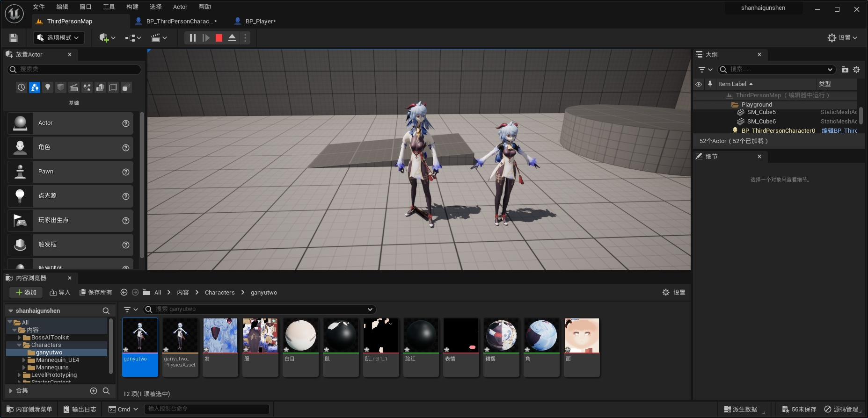Image resolution: width=868 pixels, height=418 pixels.
Task: Select the Shapes cube category icon
Action: 61,87
